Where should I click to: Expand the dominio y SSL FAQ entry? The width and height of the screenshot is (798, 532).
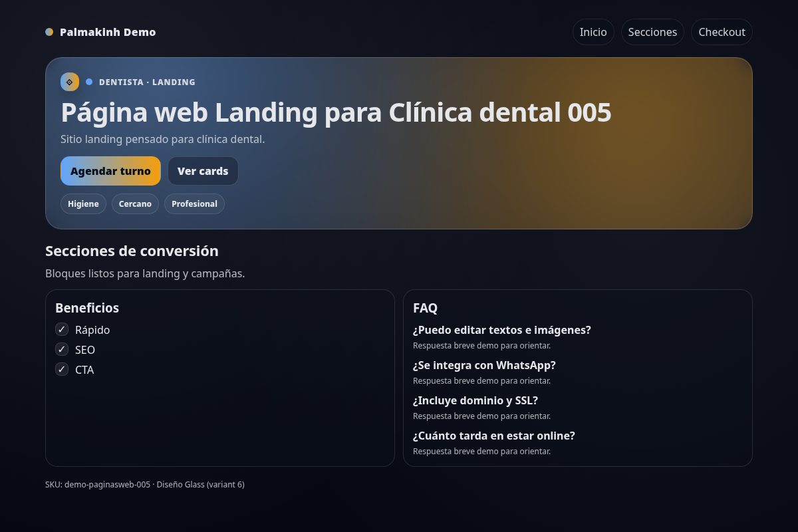pyautogui.click(x=476, y=400)
